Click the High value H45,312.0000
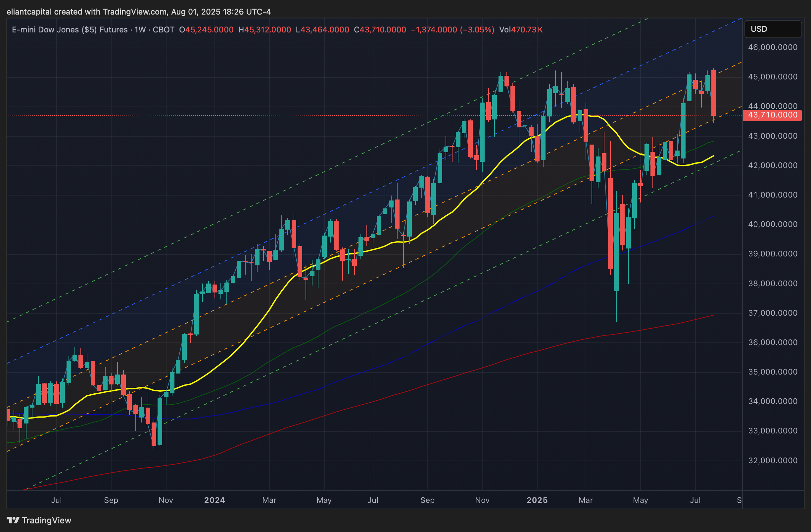This screenshot has width=811, height=532. tap(264, 30)
